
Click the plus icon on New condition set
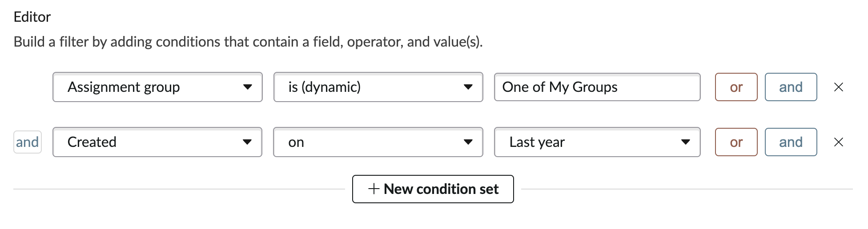tap(374, 189)
